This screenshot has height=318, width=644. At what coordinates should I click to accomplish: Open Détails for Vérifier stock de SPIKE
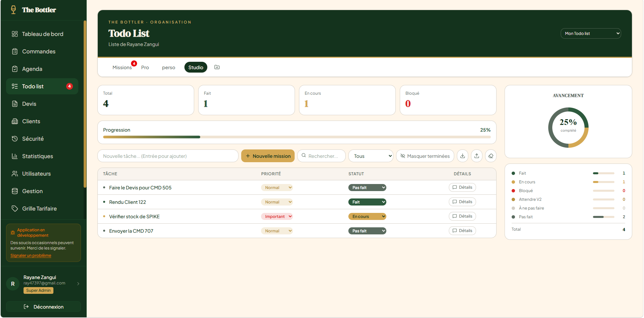point(462,216)
